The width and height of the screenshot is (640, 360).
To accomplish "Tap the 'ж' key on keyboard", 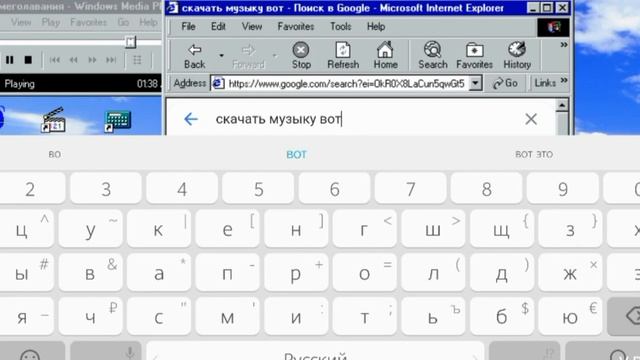I will tap(570, 273).
